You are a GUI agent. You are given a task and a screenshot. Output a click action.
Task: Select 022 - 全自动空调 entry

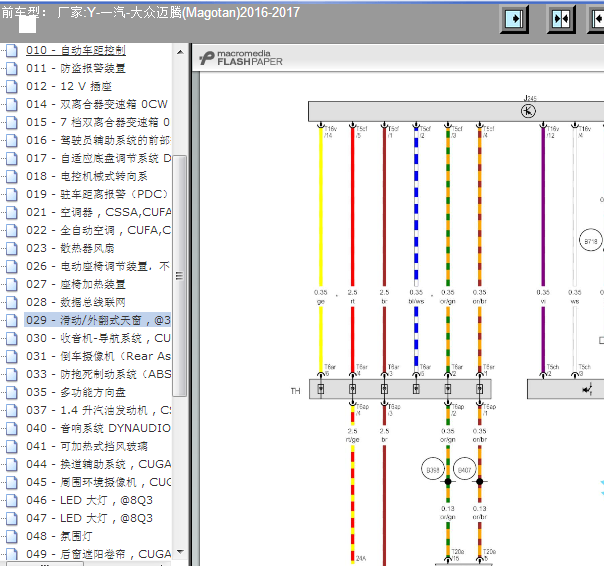point(98,230)
